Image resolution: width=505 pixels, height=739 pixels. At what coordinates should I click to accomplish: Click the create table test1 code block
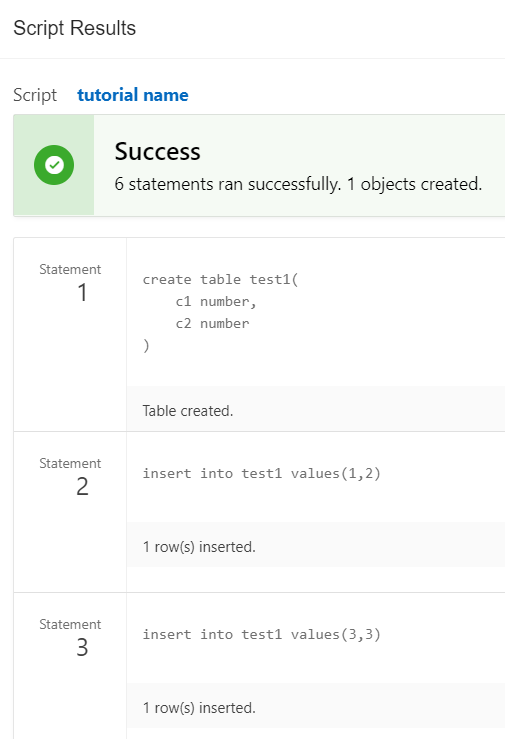click(220, 312)
